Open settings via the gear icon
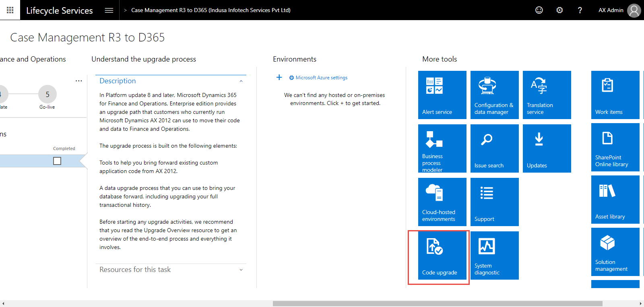Screen dimensions: 644x307 click(559, 10)
